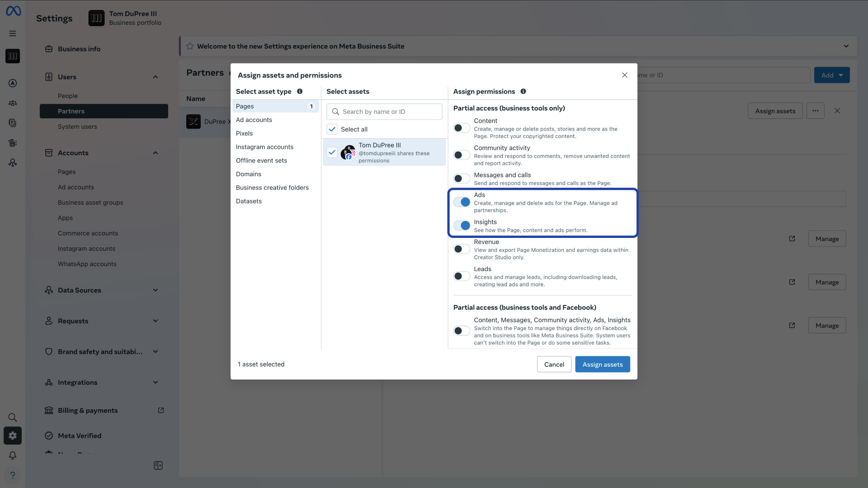Click the notifications bell icon
868x488 pixels.
(13, 455)
